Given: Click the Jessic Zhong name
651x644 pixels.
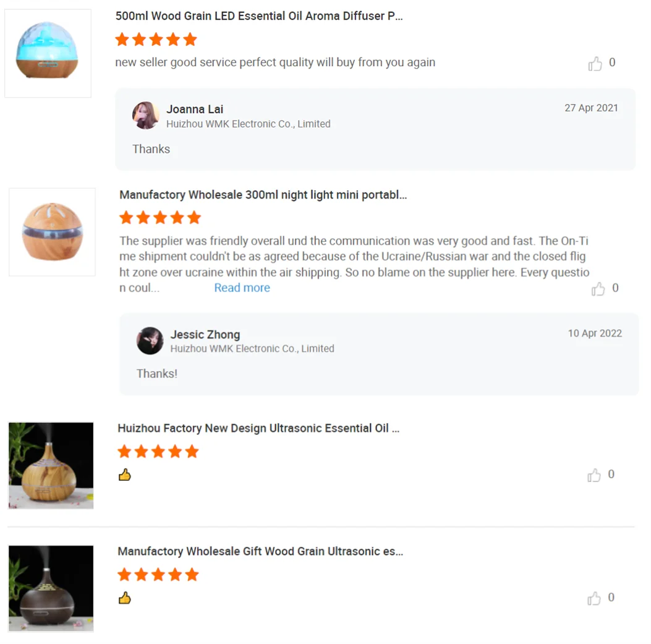Looking at the screenshot, I should click(205, 335).
